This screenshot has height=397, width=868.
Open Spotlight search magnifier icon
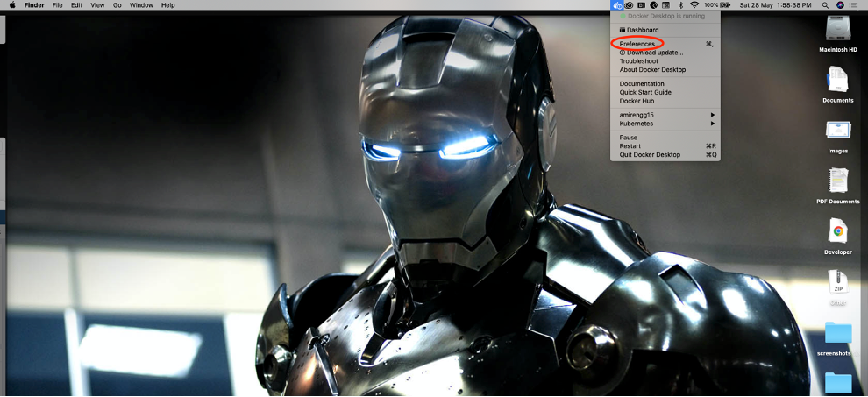click(825, 5)
